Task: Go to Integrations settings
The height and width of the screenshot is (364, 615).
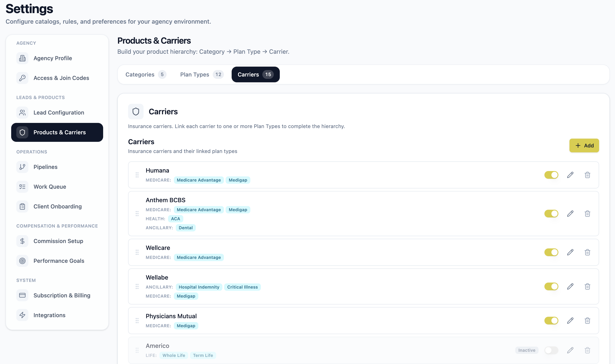Action: pos(57,315)
